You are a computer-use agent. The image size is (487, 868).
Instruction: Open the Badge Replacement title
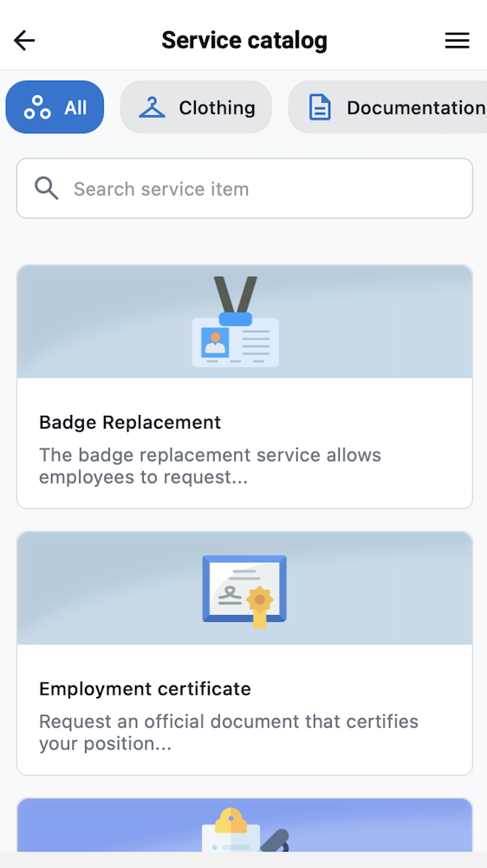[130, 423]
